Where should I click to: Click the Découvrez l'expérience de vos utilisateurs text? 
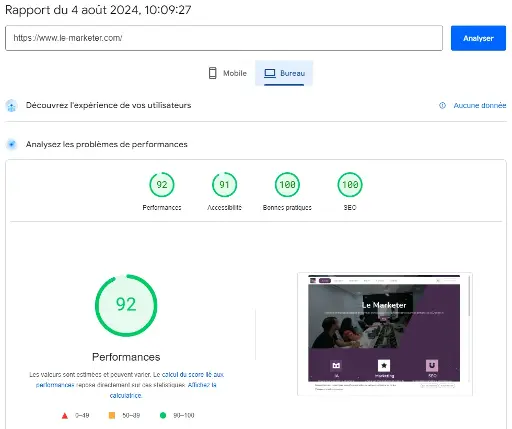[108, 105]
